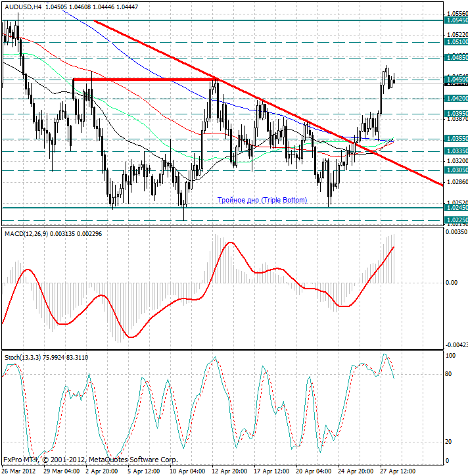Click the 1.0355 price level label
Viewport: 468px width, 476px height.
(x=456, y=139)
